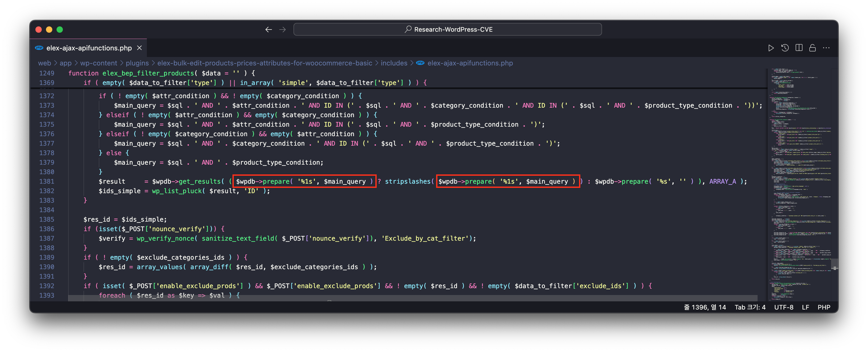The image size is (868, 352).
Task: Click the search magnifier icon
Action: tap(408, 29)
